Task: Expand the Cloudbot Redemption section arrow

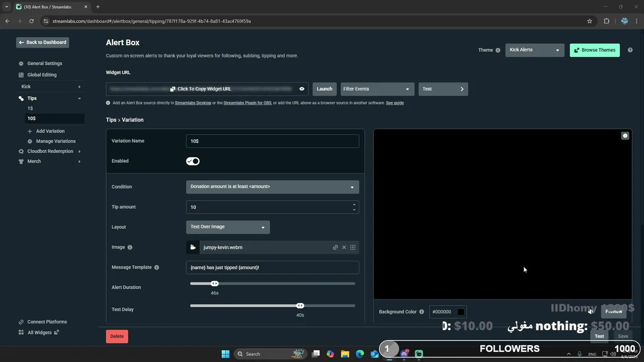Action: click(79, 151)
